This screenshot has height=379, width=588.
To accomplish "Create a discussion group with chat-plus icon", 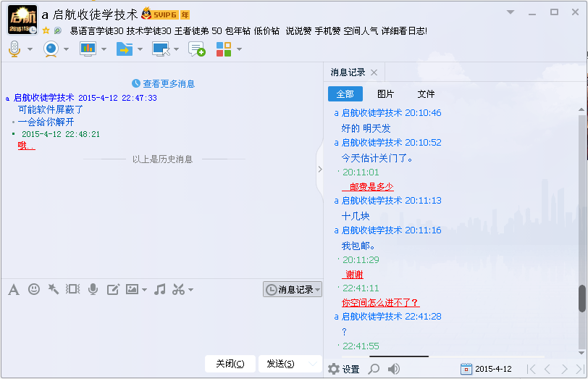I will pos(197,49).
